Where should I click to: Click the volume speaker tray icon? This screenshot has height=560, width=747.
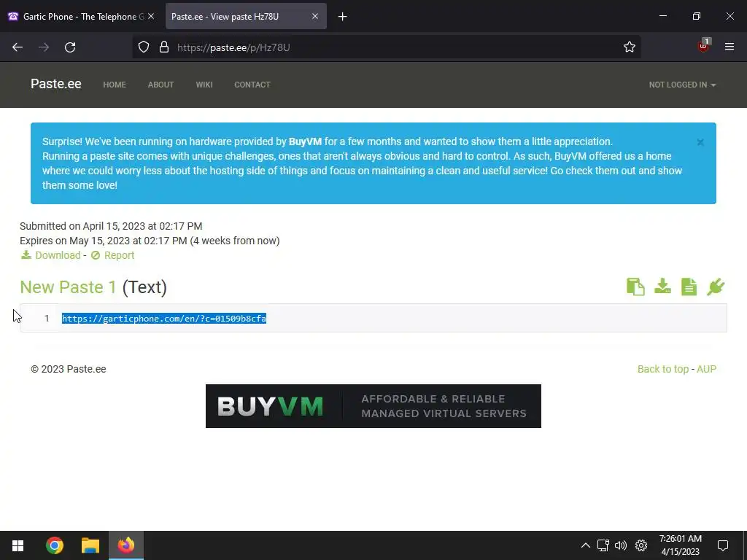(x=621, y=545)
